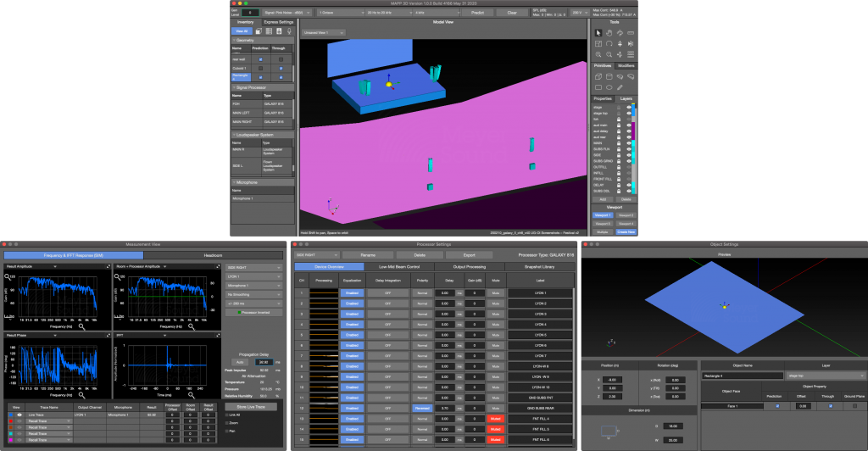868x451 pixels.
Task: Switch to Express Settings tab
Action: tap(278, 22)
